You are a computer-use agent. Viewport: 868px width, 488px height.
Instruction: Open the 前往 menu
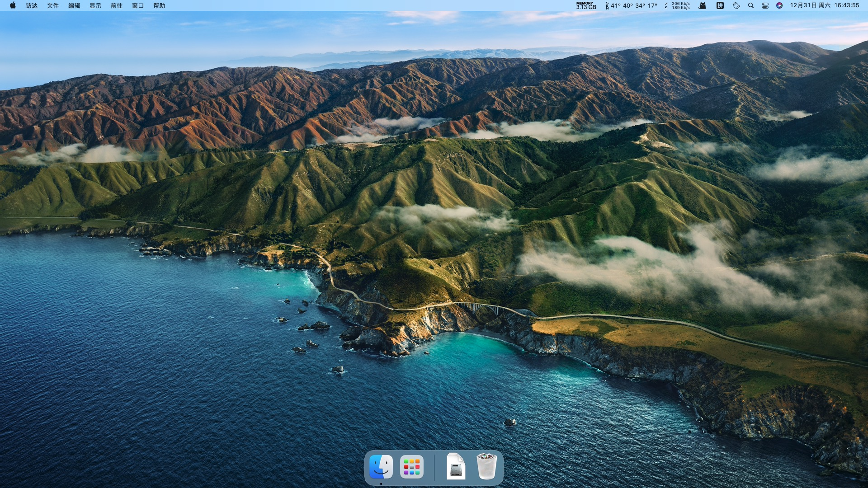pos(117,5)
